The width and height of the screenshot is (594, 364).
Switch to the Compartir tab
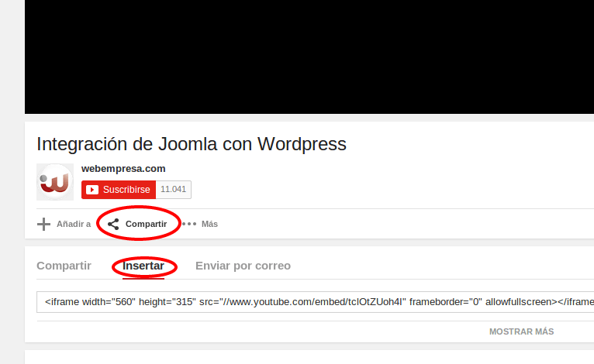click(x=64, y=266)
